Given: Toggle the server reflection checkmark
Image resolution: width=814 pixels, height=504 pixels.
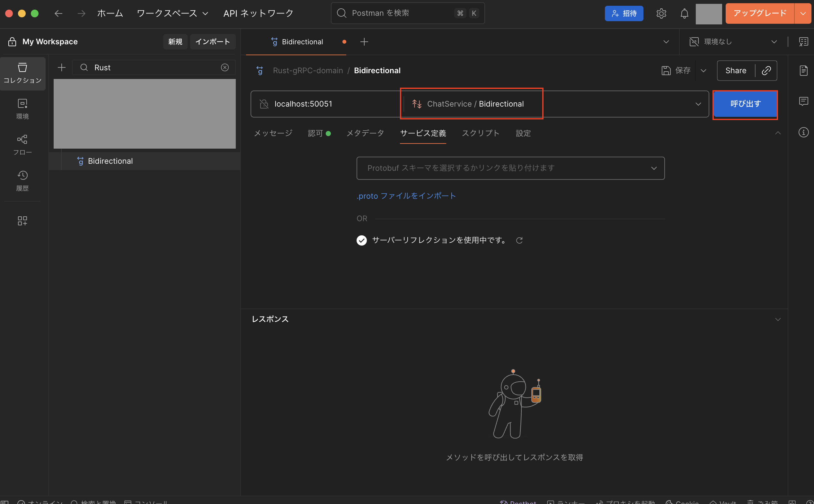Looking at the screenshot, I should point(361,240).
